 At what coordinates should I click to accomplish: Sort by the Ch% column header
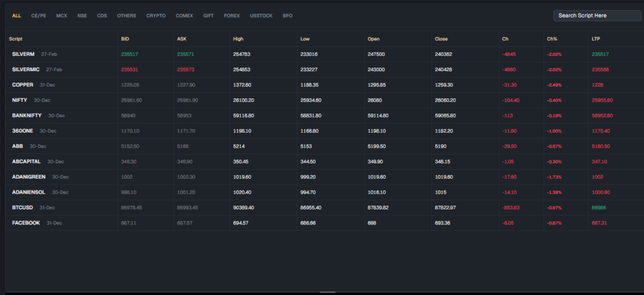552,39
